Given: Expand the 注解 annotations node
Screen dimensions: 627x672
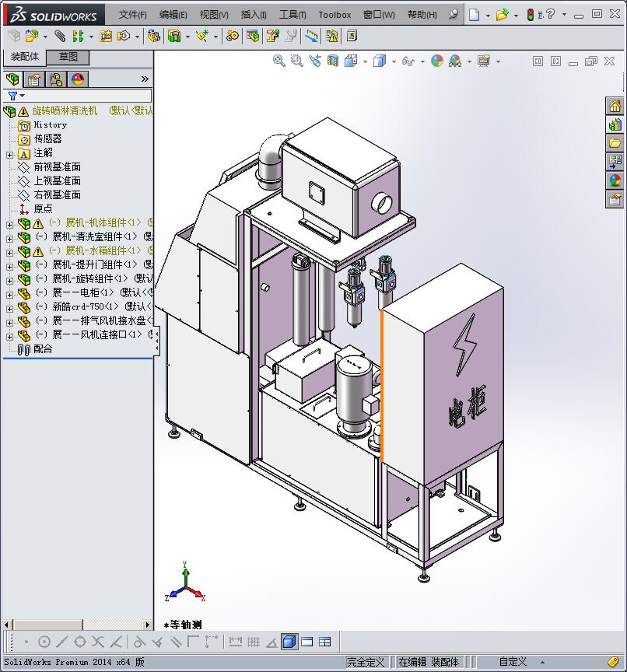Looking at the screenshot, I should pos(10,155).
